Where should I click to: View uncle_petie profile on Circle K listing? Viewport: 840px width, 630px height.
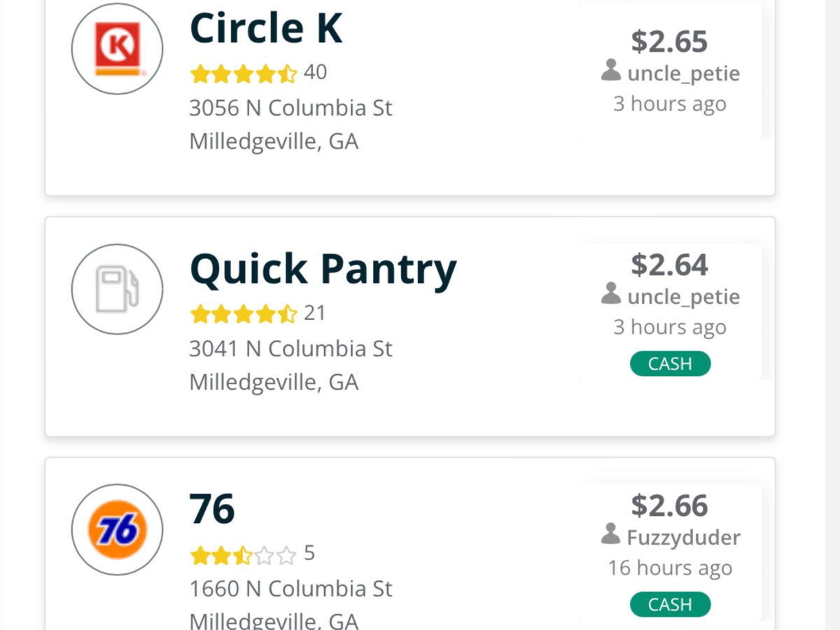[683, 73]
